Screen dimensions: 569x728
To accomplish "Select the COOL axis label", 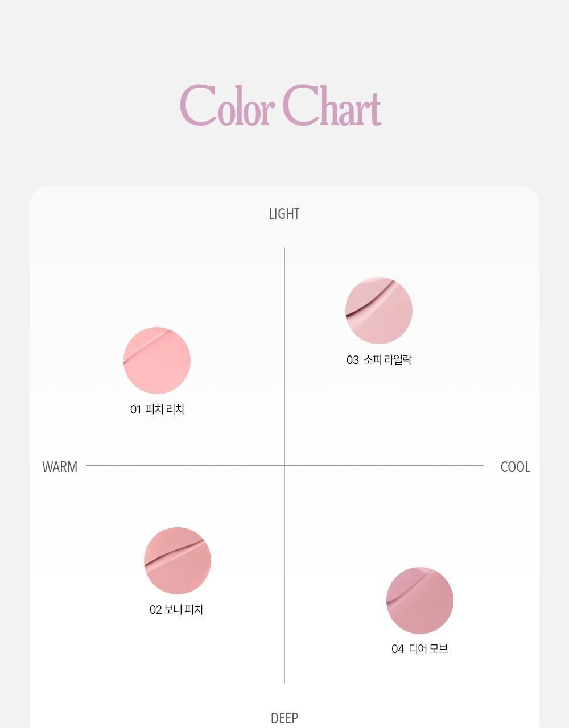I will point(515,467).
